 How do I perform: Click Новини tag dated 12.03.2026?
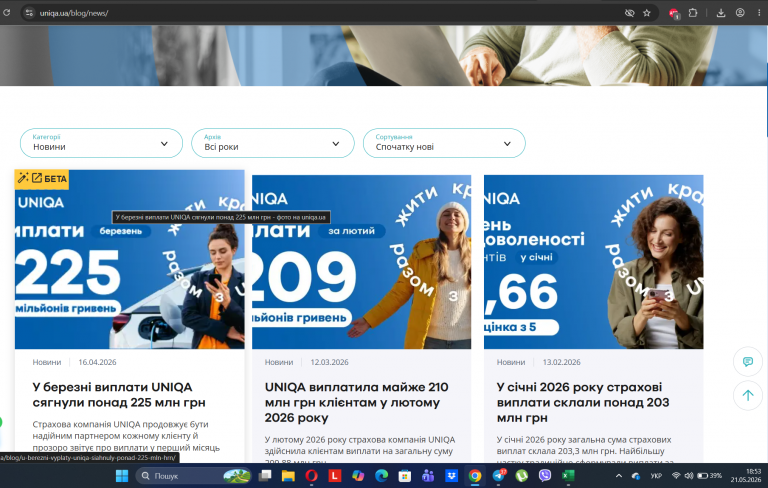[x=279, y=362]
